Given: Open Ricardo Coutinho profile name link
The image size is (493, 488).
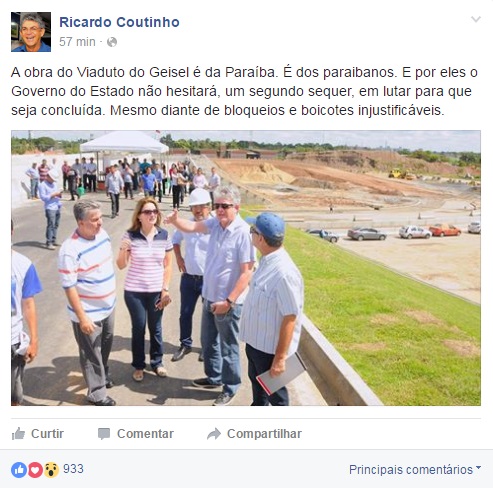Looking at the screenshot, I should [119, 22].
